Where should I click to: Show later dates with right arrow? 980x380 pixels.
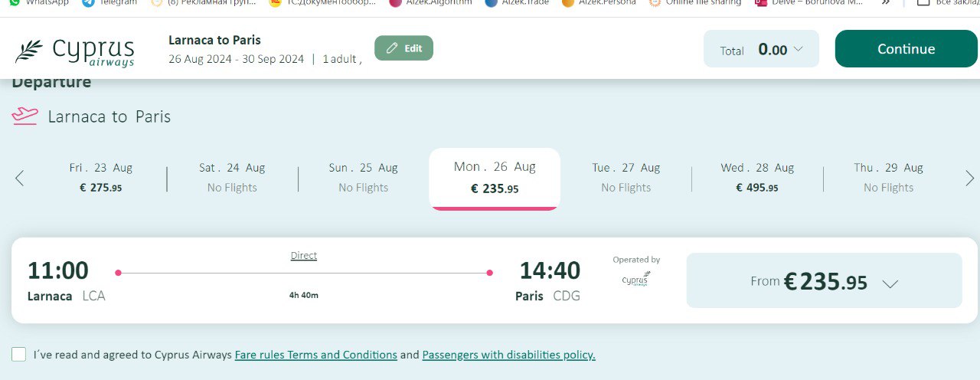[969, 179]
